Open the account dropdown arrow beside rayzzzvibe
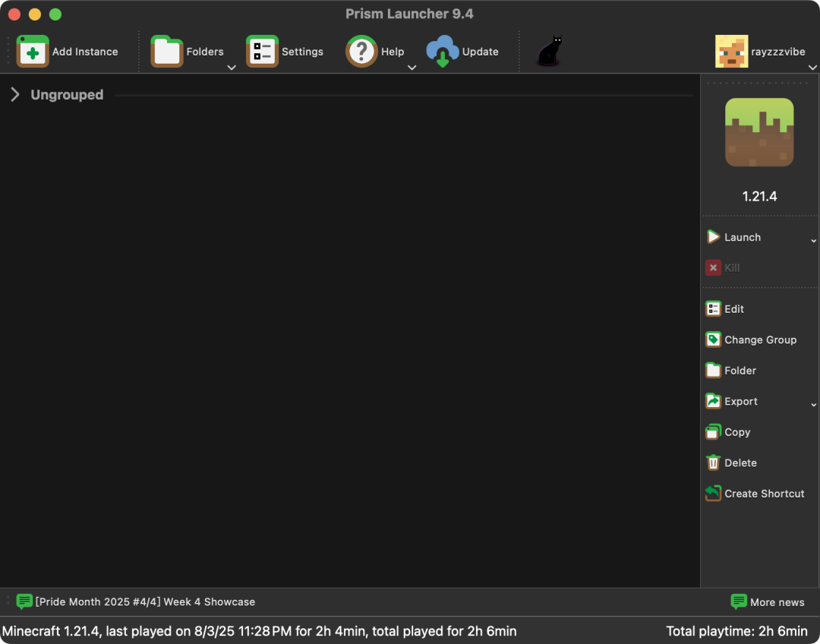 [812, 68]
